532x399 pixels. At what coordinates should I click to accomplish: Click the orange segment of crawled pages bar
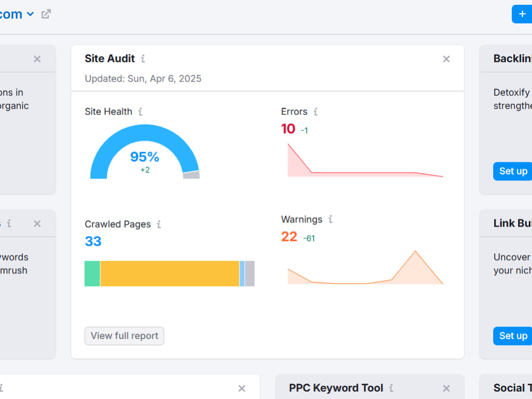(170, 273)
